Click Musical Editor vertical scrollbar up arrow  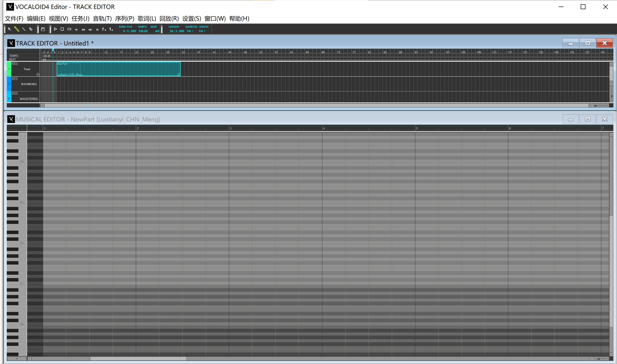tap(611, 134)
